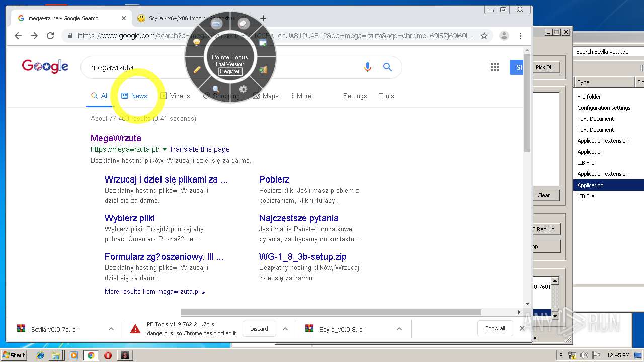Open Opera from taskbar
The width and height of the screenshot is (644, 362).
click(108, 355)
